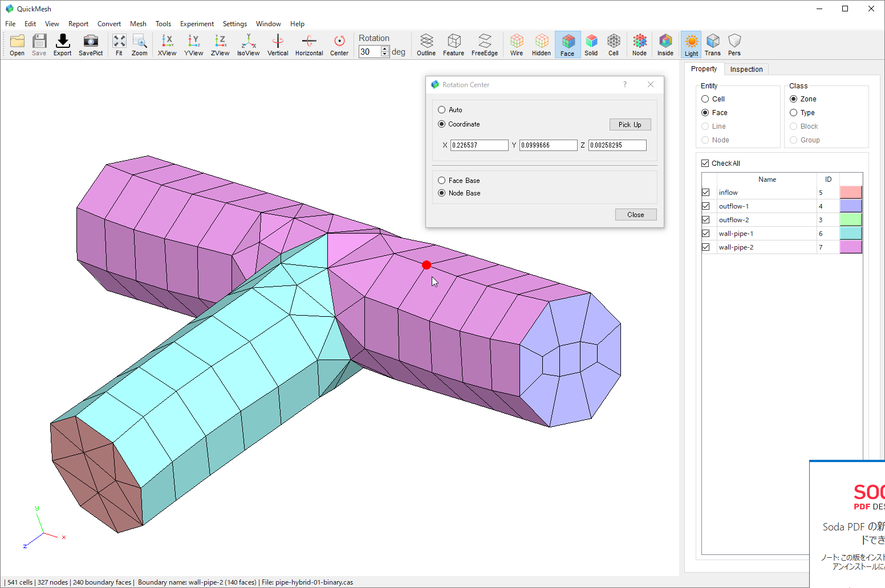Toggle Trans transparency icon
This screenshot has width=885, height=588.
[713, 44]
